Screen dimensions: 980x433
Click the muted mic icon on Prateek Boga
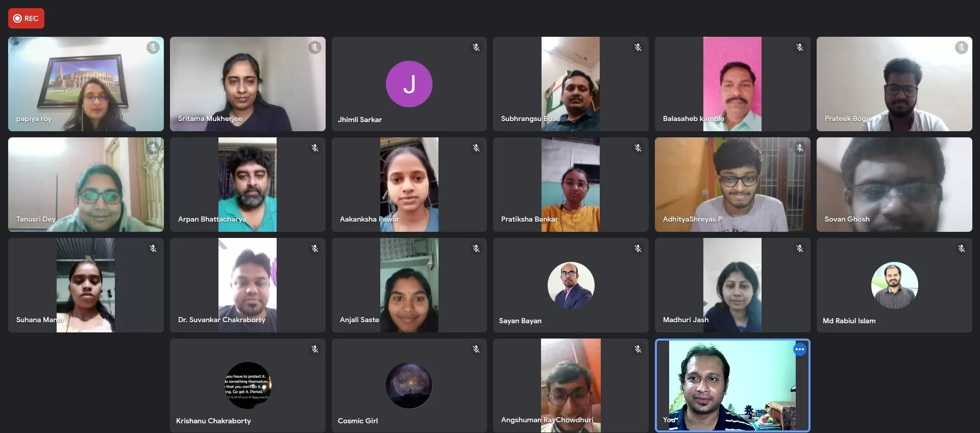click(962, 47)
